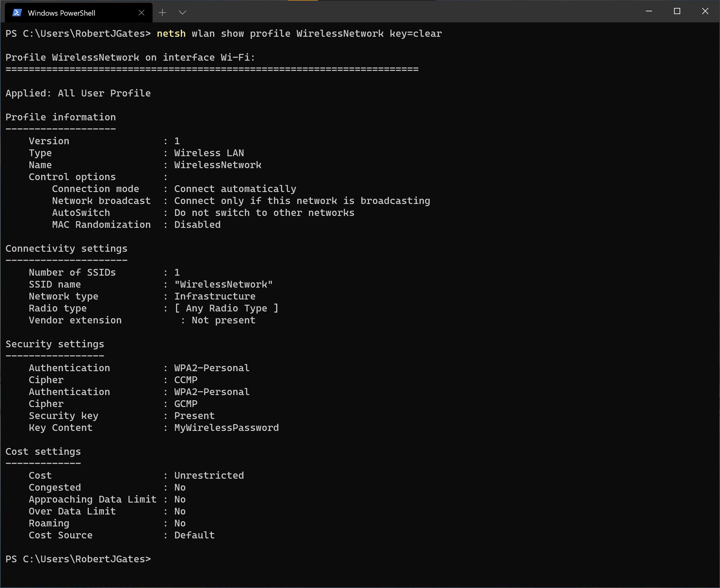720x588 pixels.
Task: Click 'Control options' label
Action: tap(72, 177)
